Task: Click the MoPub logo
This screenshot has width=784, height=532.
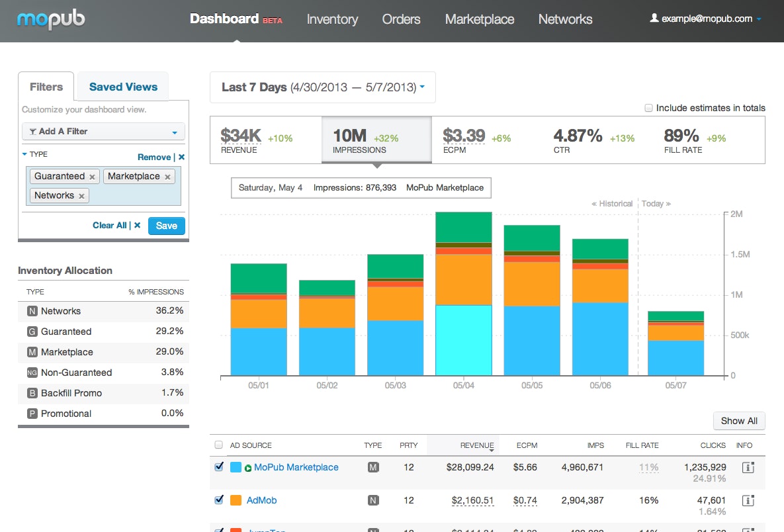Action: [51, 20]
